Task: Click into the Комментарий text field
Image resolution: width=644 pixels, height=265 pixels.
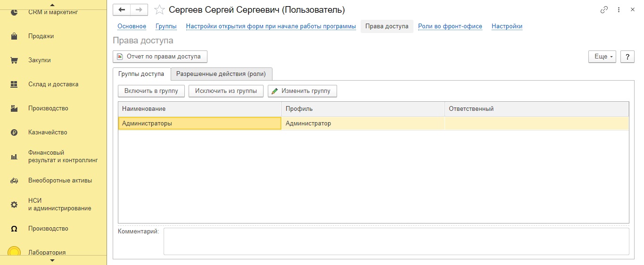Action: 396,241
